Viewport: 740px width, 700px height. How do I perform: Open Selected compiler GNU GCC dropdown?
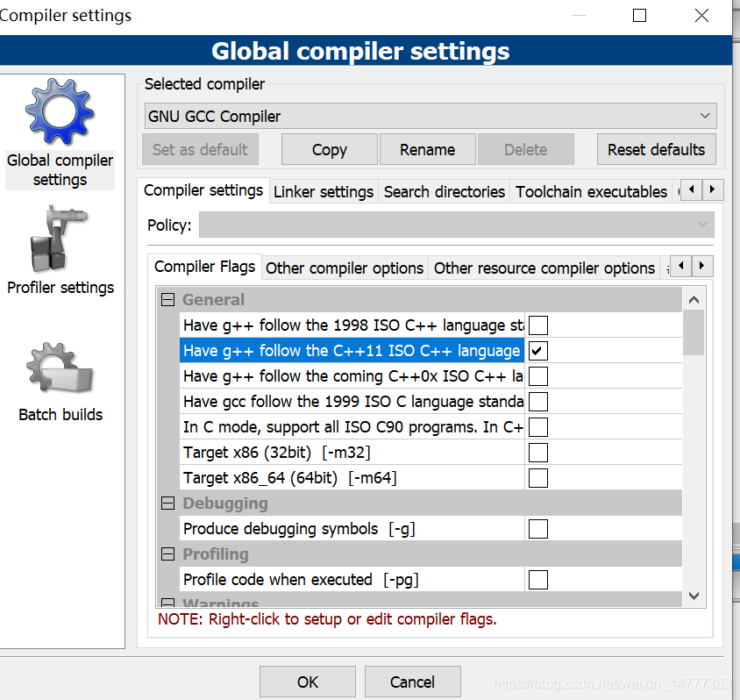430,116
